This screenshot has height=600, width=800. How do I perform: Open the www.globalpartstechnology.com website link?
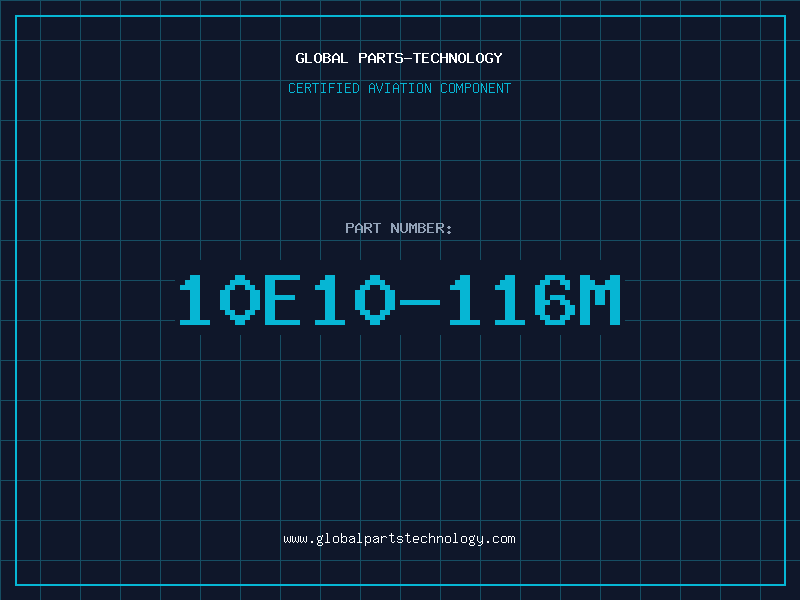pyautogui.click(x=399, y=539)
